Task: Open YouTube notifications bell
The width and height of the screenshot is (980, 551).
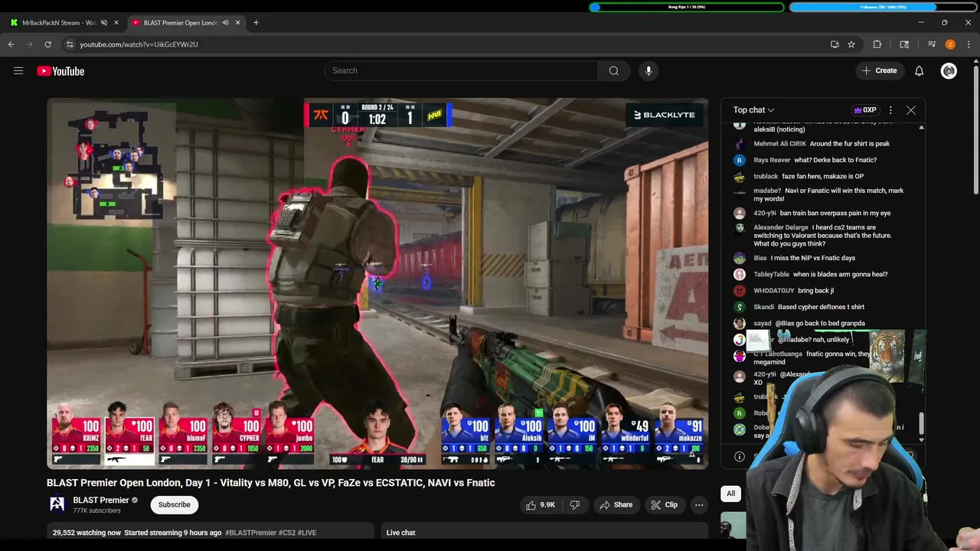Action: coord(920,71)
